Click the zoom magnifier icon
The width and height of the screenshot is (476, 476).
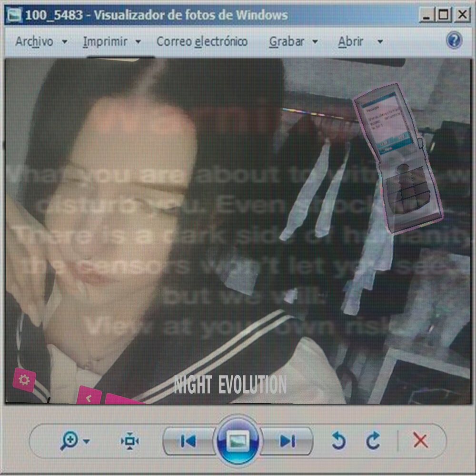pos(69,441)
